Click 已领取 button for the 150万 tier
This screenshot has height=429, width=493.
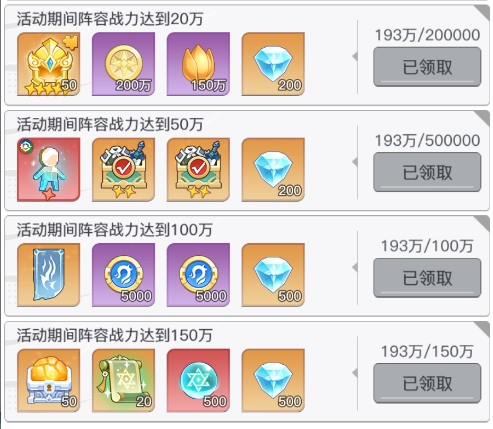pyautogui.click(x=427, y=383)
